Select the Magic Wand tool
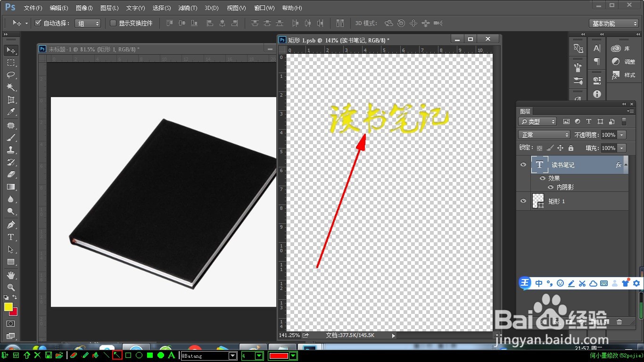The width and height of the screenshot is (644, 362). click(x=11, y=87)
